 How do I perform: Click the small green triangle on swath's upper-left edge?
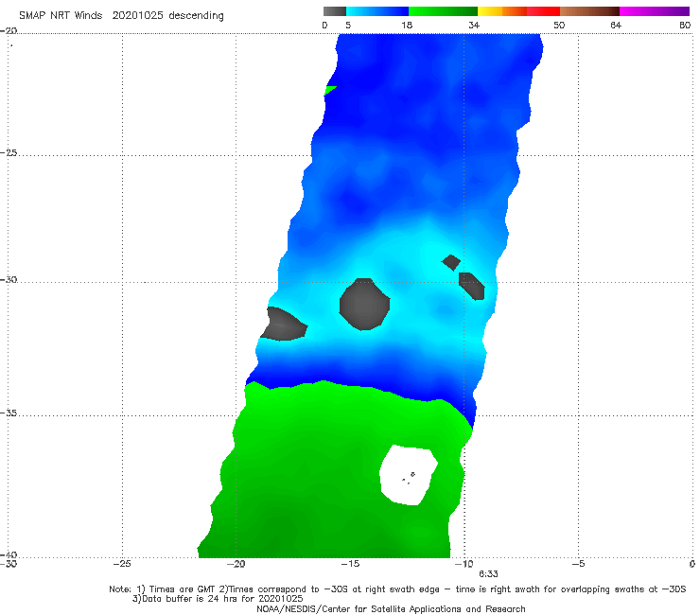click(329, 90)
